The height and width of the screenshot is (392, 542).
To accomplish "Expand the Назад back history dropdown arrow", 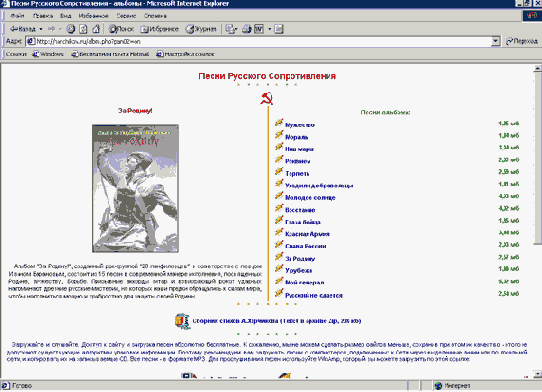I will tap(41, 29).
